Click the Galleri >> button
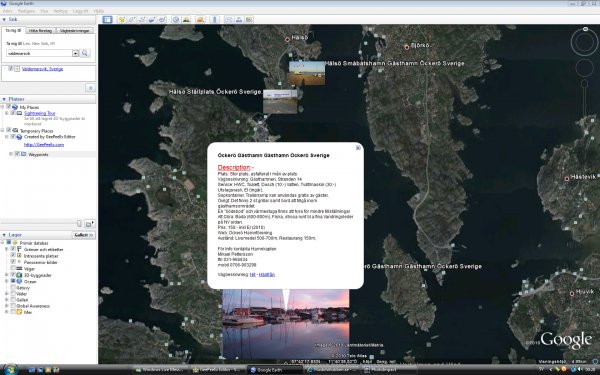600x375 pixels. (x=83, y=235)
